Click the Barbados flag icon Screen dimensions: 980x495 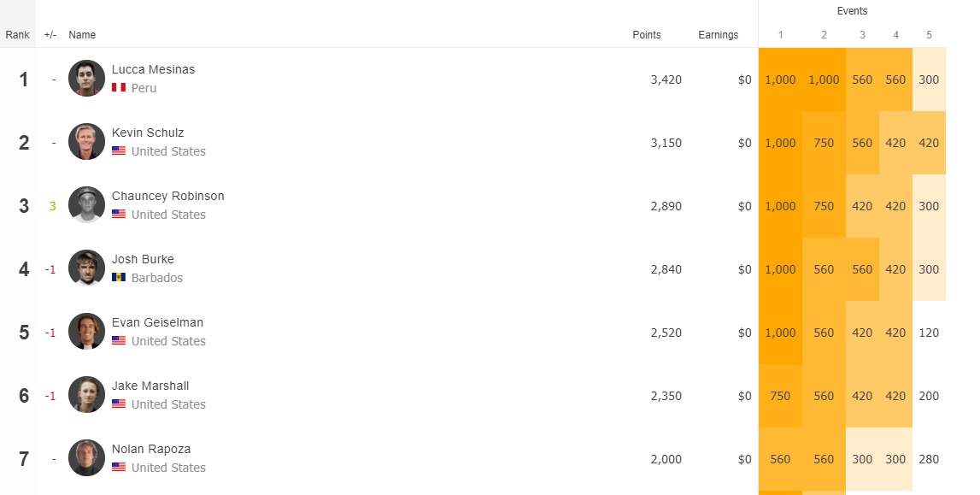pyautogui.click(x=119, y=278)
